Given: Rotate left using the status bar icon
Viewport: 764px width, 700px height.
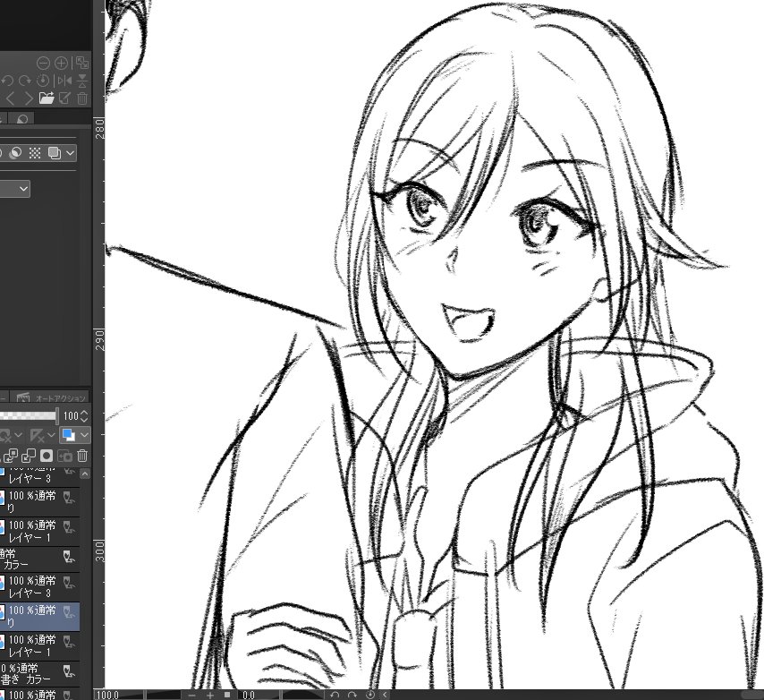Looking at the screenshot, I should tap(335, 696).
